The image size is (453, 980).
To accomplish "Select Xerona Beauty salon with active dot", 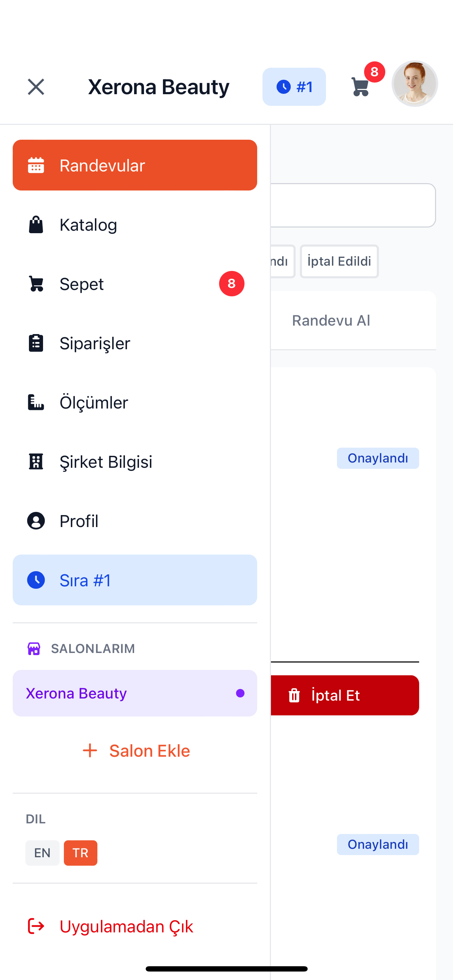I will click(x=135, y=693).
